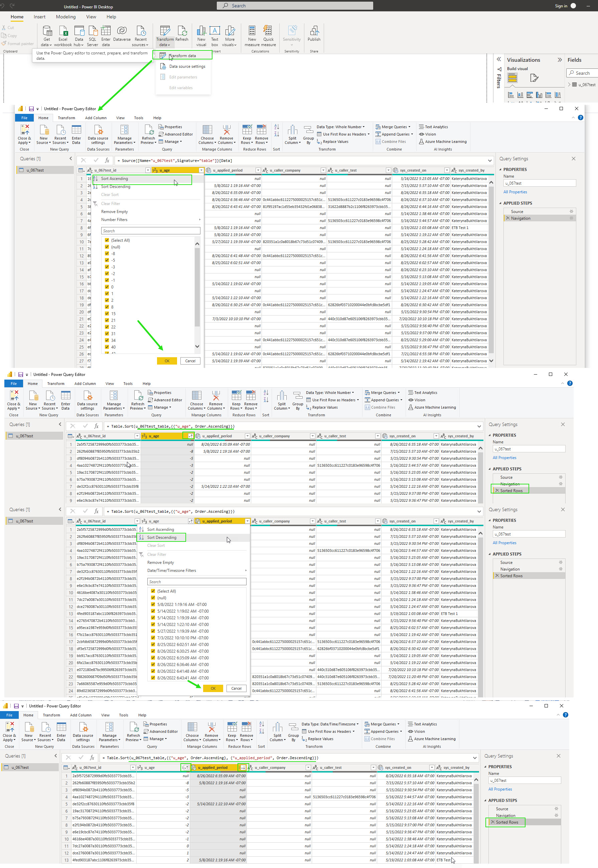
Task: Click Vision in bottom Power Query Editor
Action: point(416,731)
